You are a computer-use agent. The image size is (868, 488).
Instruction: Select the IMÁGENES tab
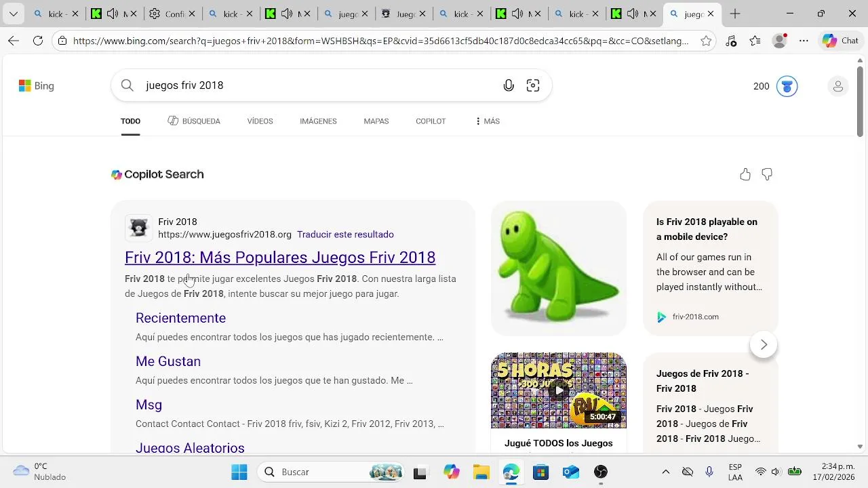[x=318, y=121]
